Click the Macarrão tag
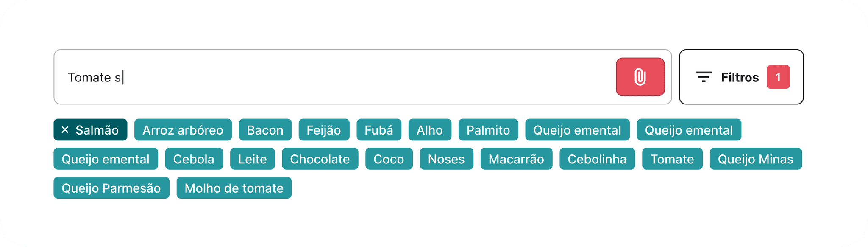868x247 pixels. point(516,159)
